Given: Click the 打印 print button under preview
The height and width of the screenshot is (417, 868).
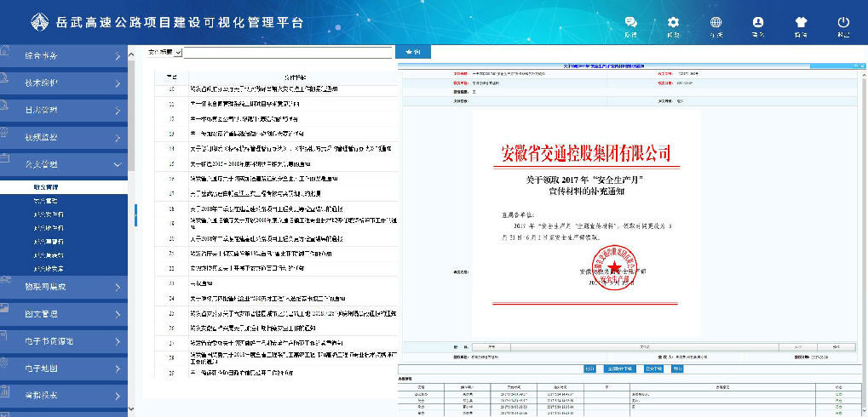Looking at the screenshot, I should pos(592,368).
